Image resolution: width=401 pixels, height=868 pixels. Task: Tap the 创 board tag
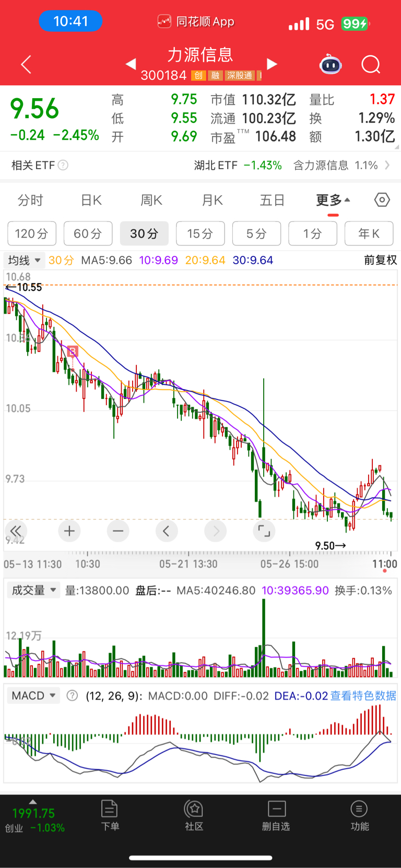tap(198, 76)
